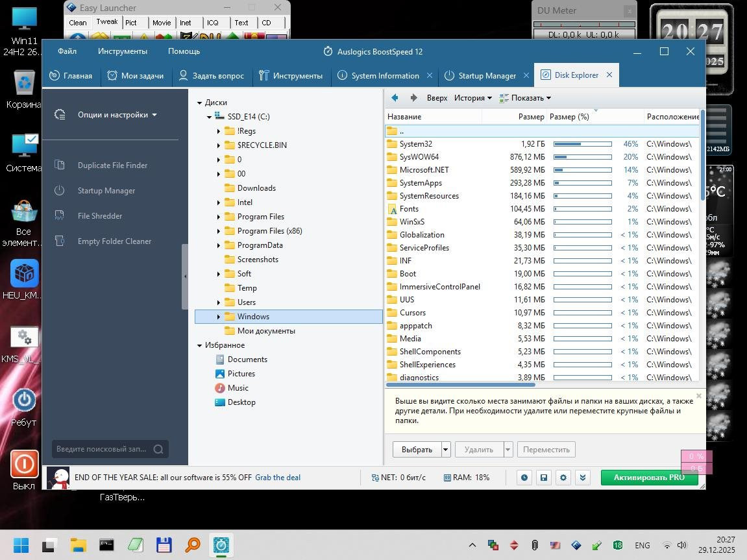Open the Файл menu
747x560 pixels.
[x=67, y=51]
